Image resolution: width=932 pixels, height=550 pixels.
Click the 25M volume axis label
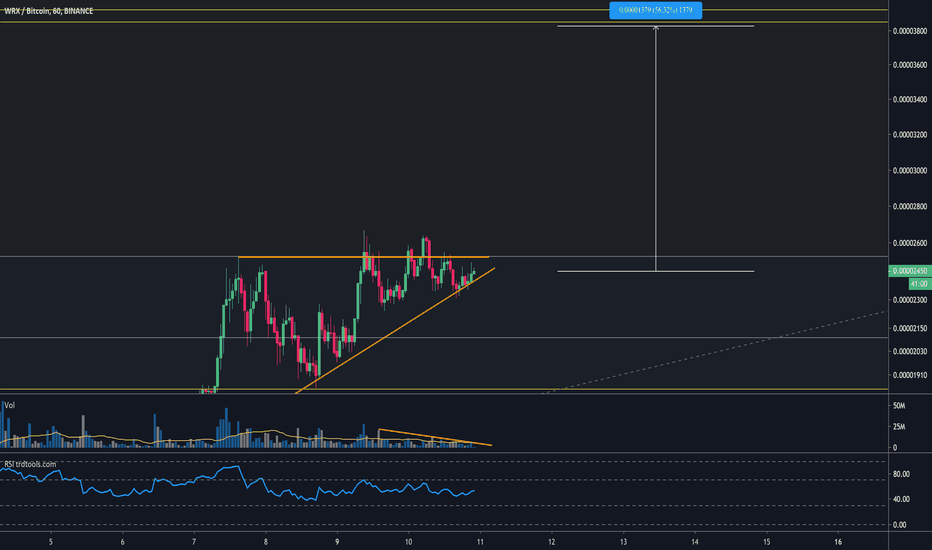[x=899, y=427]
